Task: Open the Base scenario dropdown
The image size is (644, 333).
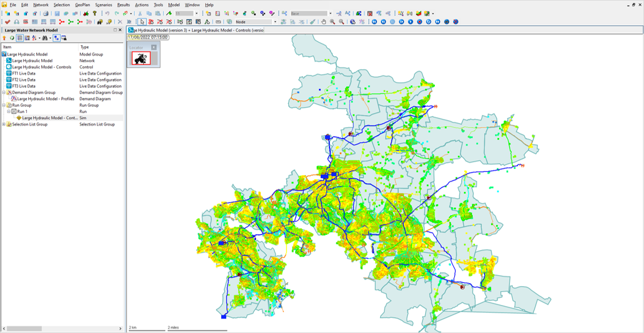Action: coord(330,13)
